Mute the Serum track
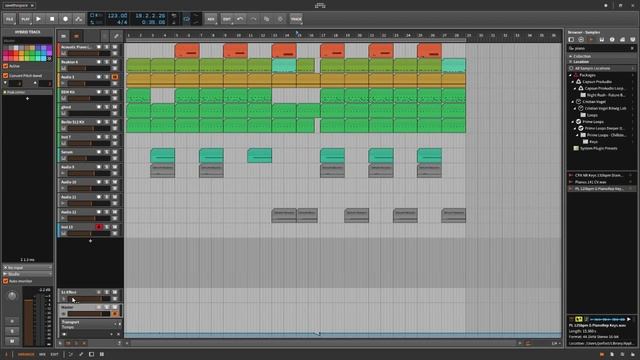The image size is (640, 360). coord(115,152)
